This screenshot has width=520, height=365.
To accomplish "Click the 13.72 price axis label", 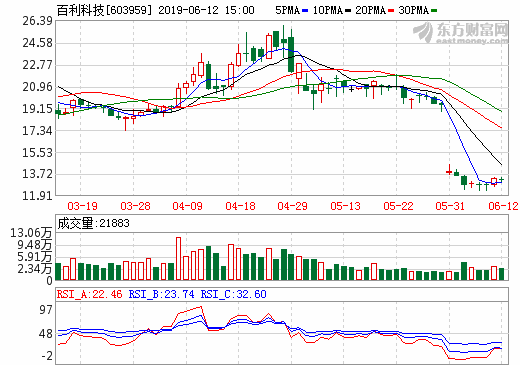I will [x=37, y=174].
